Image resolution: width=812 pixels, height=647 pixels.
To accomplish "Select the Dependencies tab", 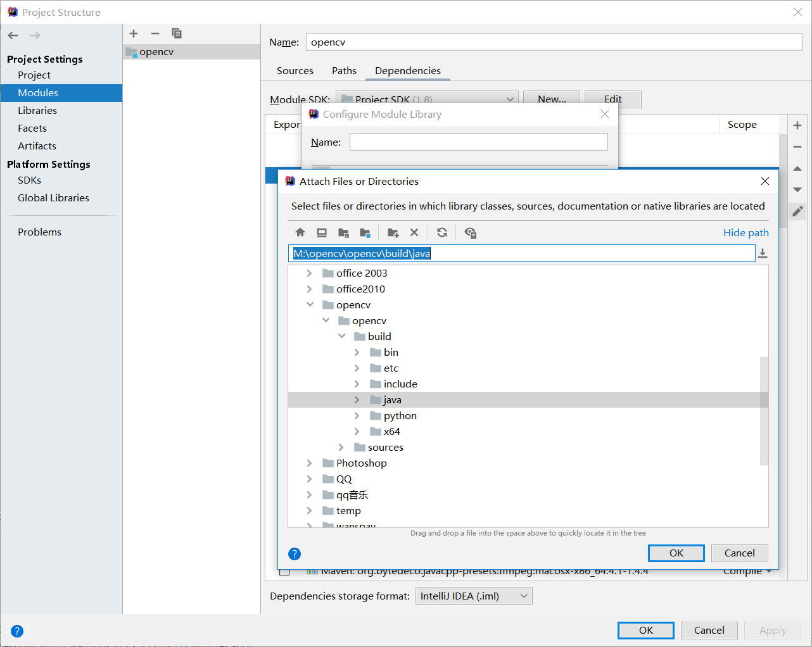I will (408, 70).
